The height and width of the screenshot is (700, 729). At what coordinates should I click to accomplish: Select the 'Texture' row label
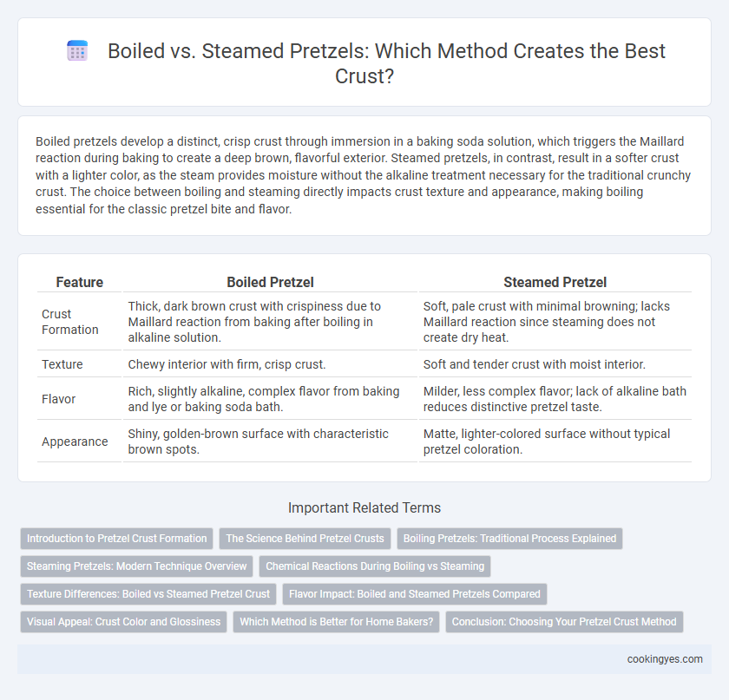click(62, 364)
